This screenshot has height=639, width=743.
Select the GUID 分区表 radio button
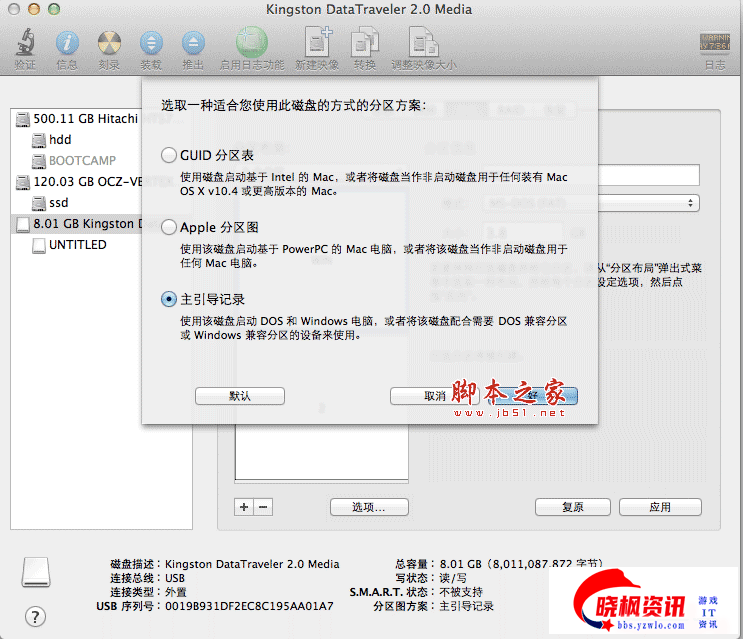(x=168, y=156)
